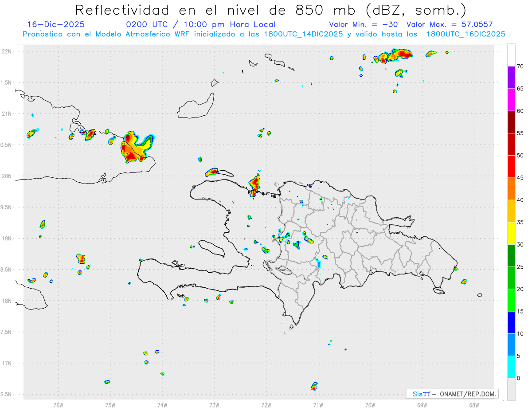Click the 'Valor Max. = 57.0557' text
532x411 pixels.
(450, 24)
